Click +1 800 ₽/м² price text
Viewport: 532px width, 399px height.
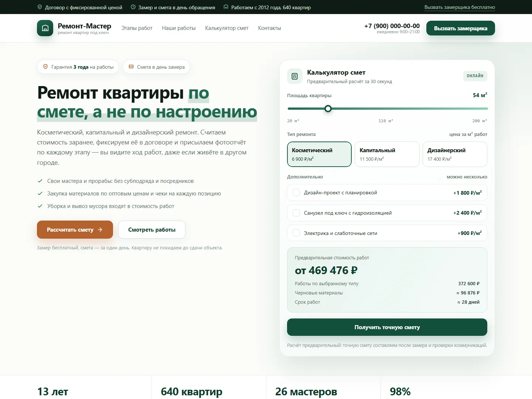467,193
